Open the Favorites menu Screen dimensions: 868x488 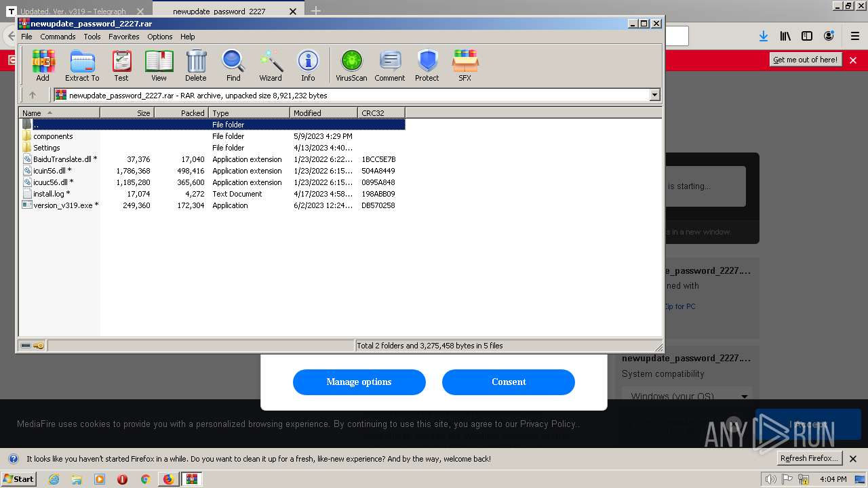[x=124, y=37]
